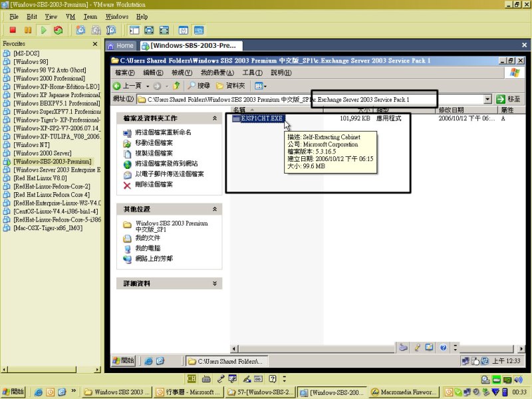
Task: Close the Favorites panel
Action: coord(95,44)
